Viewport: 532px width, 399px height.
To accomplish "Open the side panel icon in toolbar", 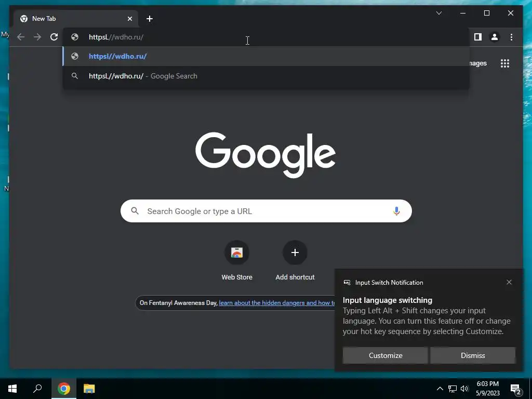I will (x=478, y=37).
